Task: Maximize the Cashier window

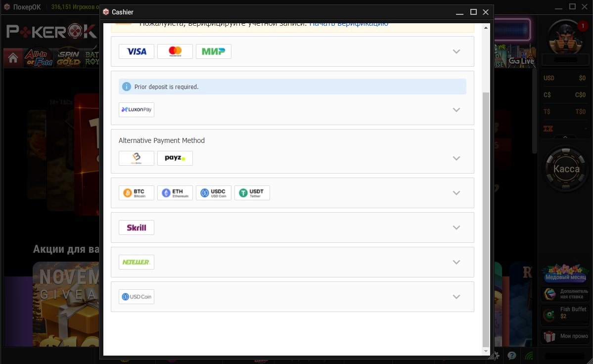Action: point(473,12)
